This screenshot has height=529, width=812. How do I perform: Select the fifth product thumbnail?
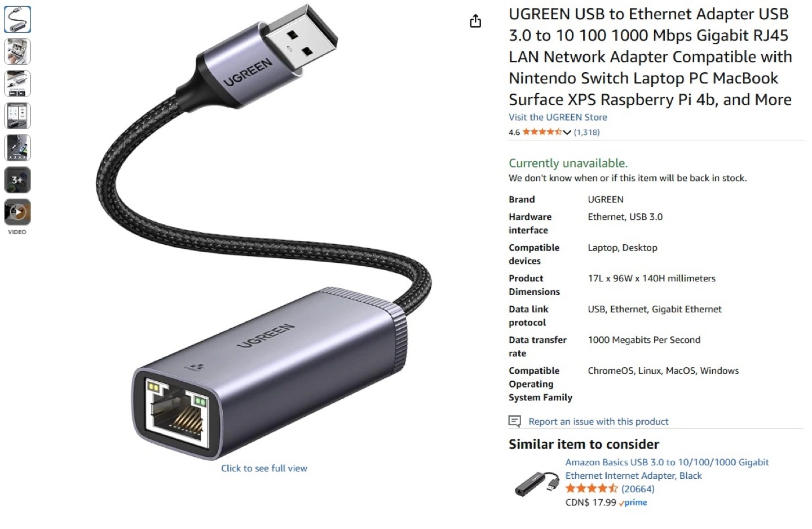(17, 148)
